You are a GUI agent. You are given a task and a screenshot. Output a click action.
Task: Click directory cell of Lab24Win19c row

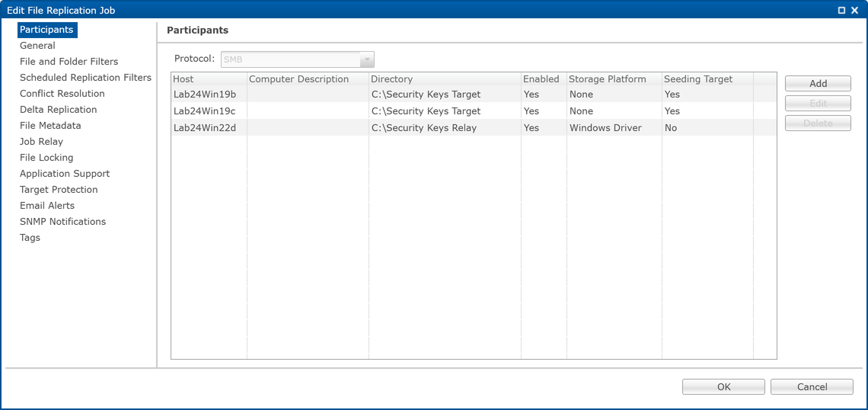[x=445, y=111]
